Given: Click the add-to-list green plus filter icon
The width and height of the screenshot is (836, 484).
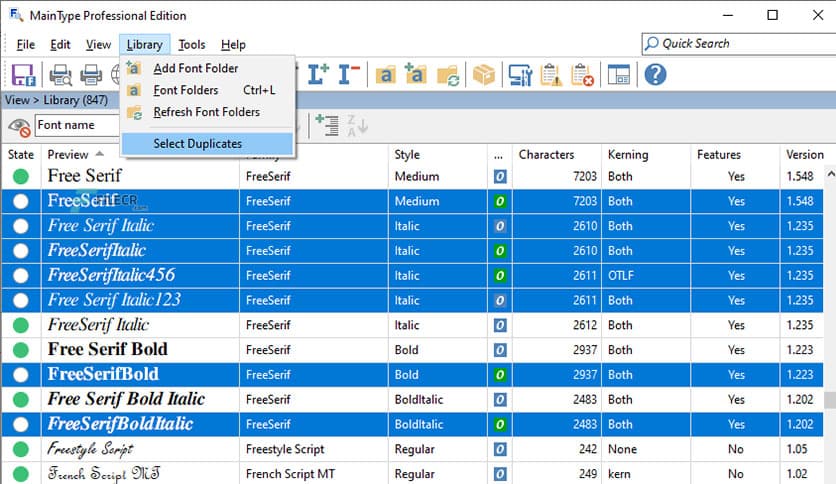Looking at the screenshot, I should tap(327, 125).
